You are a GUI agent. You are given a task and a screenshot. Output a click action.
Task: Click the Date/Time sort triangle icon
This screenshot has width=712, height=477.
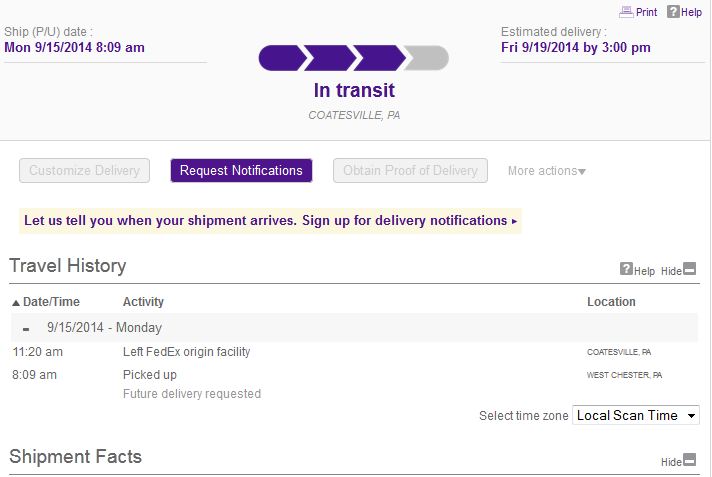(16, 303)
